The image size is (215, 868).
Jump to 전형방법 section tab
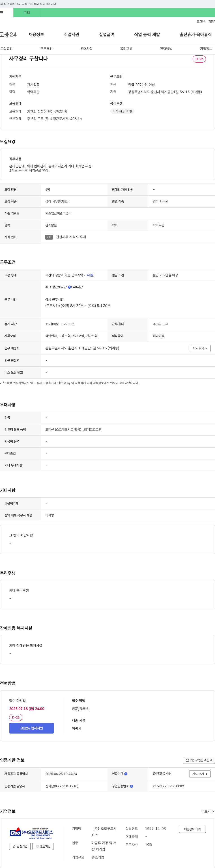(x=166, y=49)
